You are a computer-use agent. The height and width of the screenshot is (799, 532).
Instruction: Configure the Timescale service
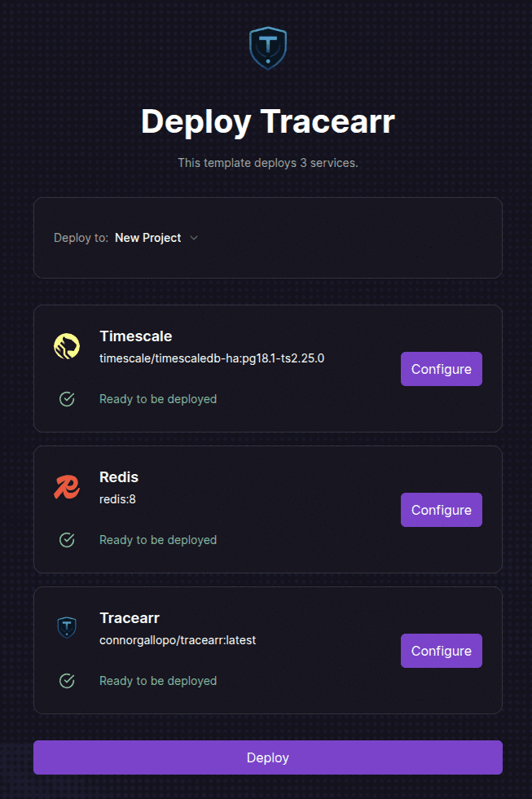441,369
